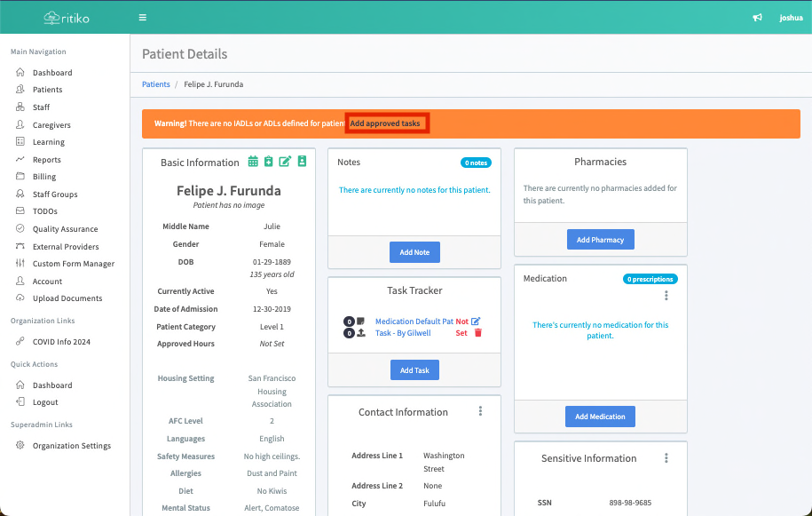Open Quality Assurance in the sidebar
Screen dimensions: 812x516
pyautogui.click(x=65, y=229)
